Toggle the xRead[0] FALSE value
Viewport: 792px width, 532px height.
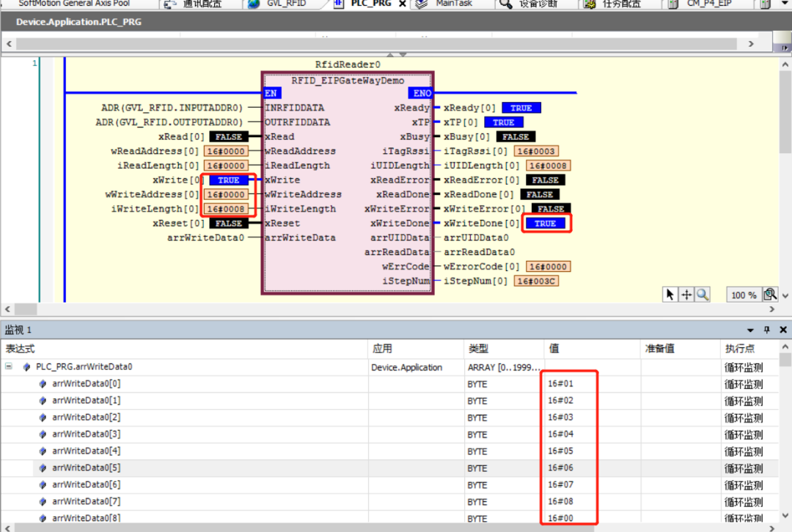point(228,137)
